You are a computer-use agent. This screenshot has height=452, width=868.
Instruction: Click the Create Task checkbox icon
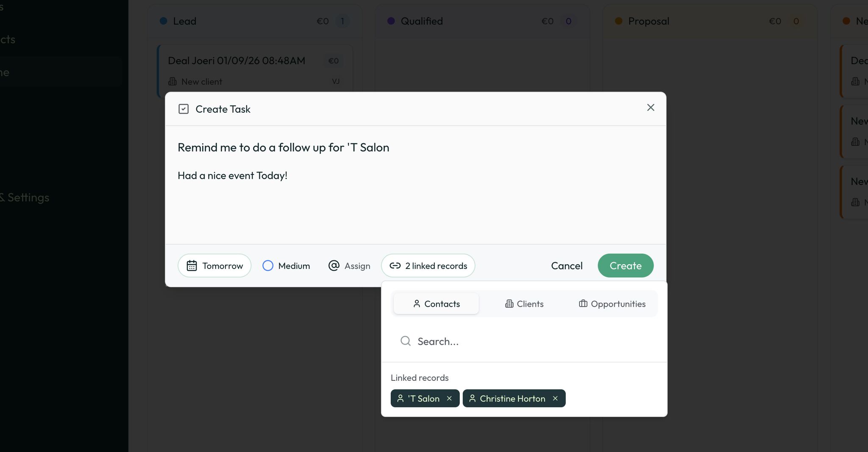pyautogui.click(x=184, y=109)
